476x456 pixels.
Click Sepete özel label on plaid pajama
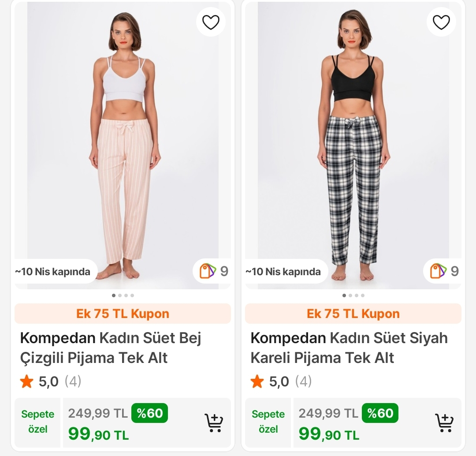click(x=268, y=422)
